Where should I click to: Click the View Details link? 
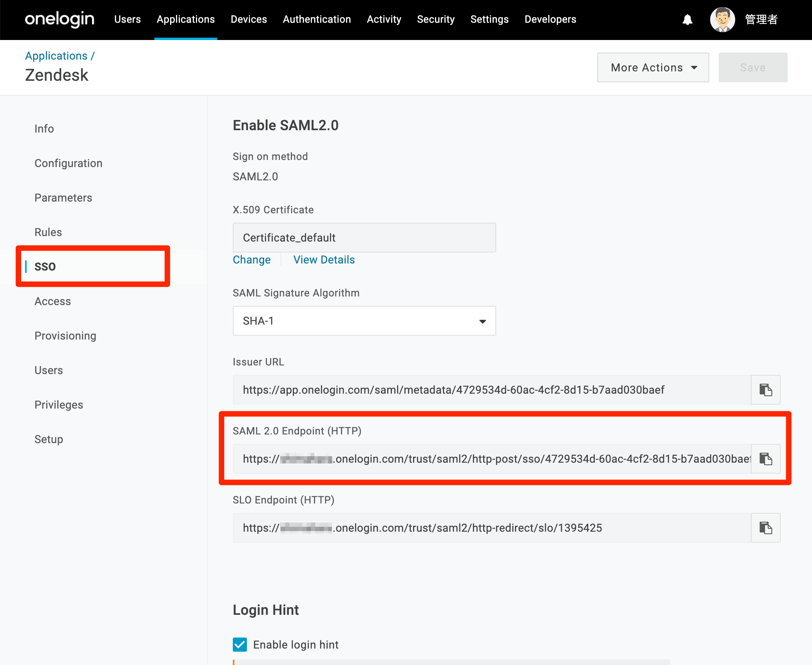324,260
